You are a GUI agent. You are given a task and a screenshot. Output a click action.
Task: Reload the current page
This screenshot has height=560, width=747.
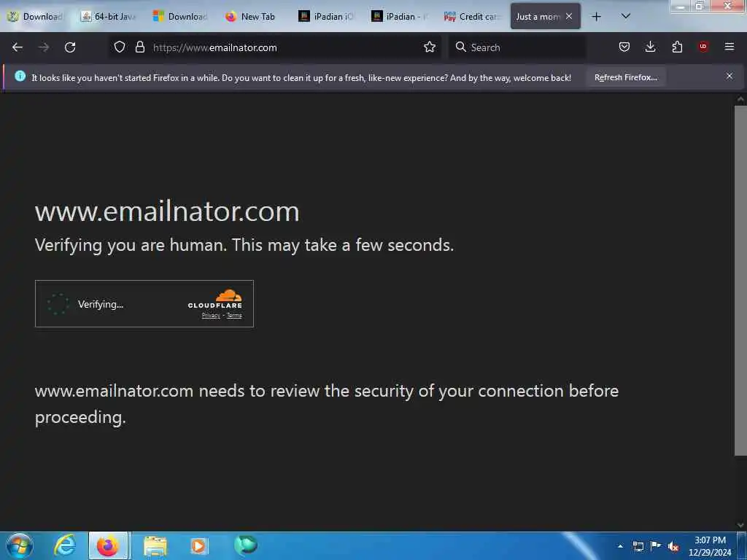70,47
